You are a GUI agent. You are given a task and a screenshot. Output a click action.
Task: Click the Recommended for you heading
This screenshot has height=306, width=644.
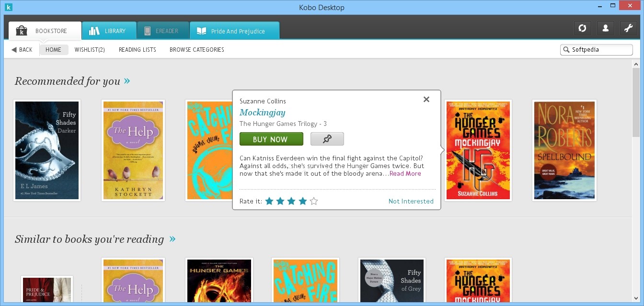tap(68, 81)
